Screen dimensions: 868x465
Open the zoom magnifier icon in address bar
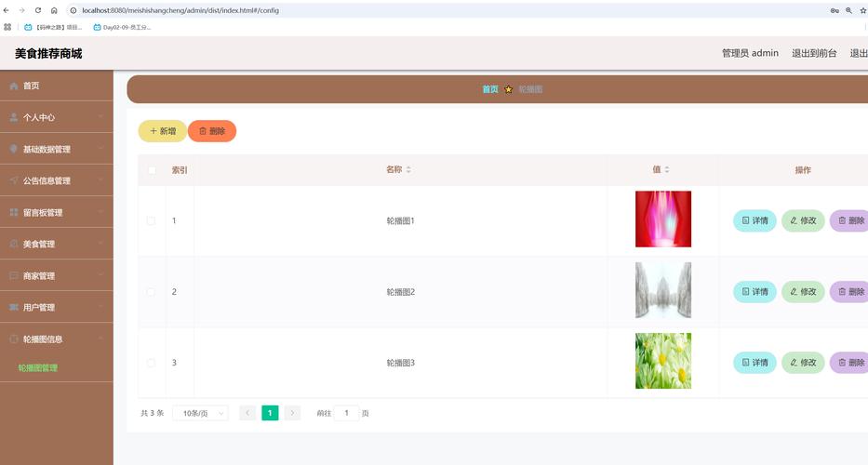click(848, 10)
